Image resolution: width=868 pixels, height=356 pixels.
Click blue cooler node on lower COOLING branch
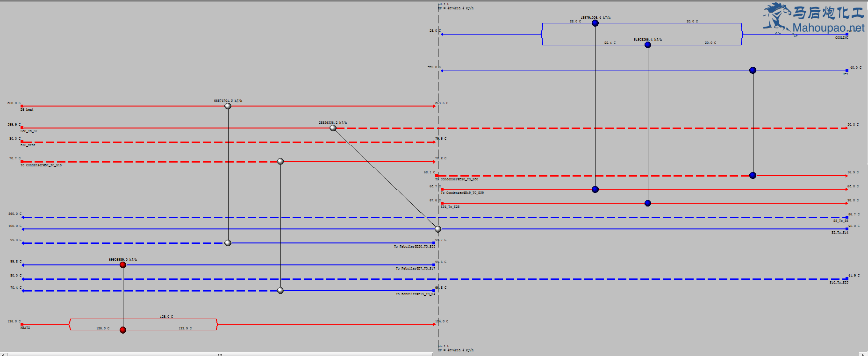tap(648, 45)
